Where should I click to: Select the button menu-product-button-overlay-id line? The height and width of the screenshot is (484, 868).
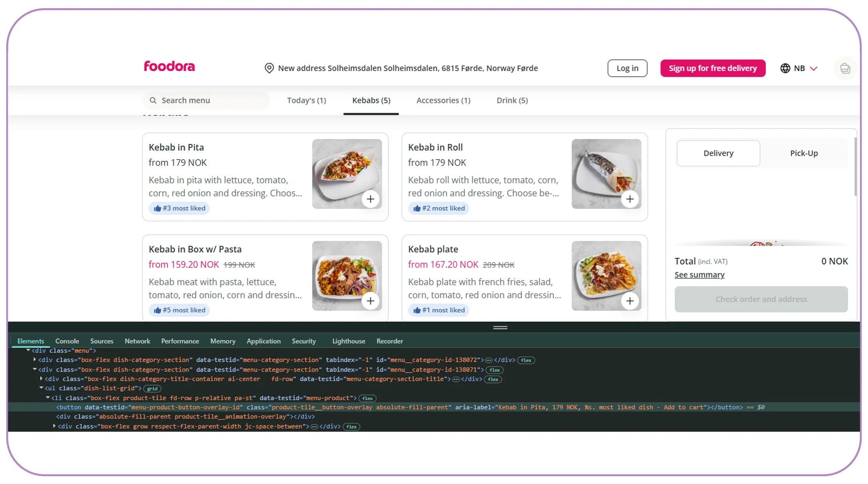(x=434, y=407)
